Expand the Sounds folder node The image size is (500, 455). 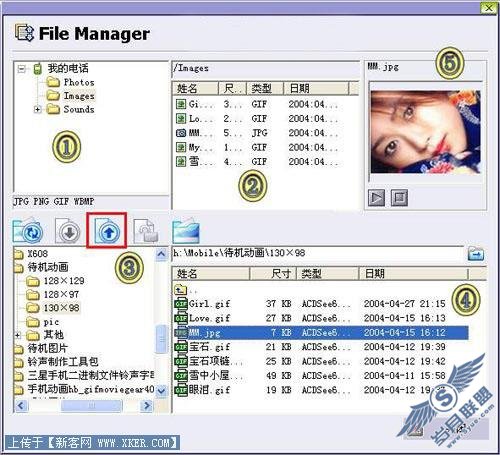coord(38,109)
